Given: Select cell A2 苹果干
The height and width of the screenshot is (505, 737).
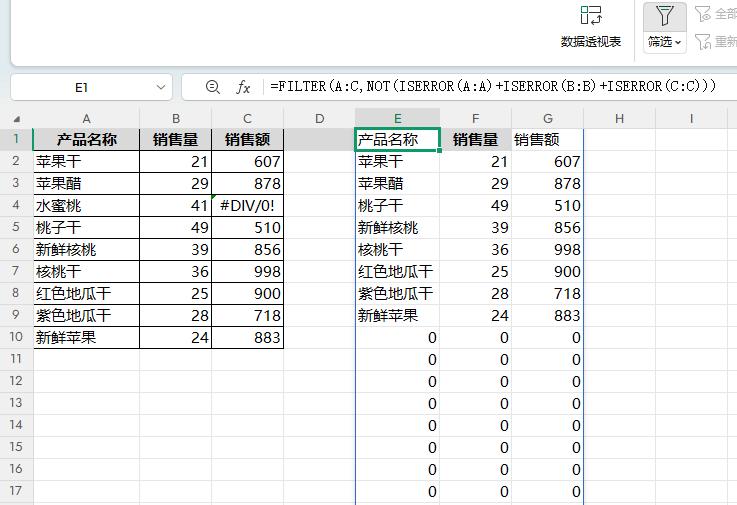Looking at the screenshot, I should tap(86, 162).
